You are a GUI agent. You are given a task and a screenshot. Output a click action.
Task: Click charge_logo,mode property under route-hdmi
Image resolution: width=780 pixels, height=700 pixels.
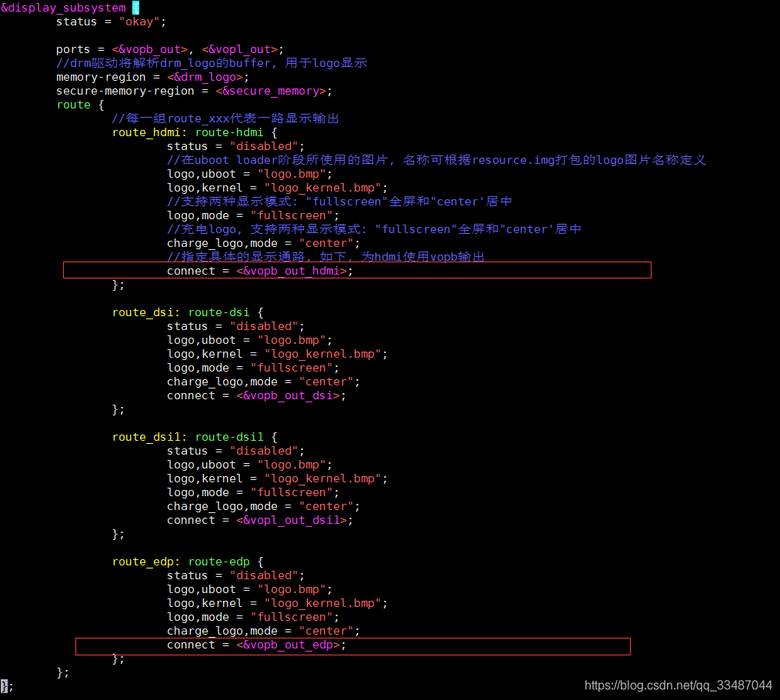pos(222,243)
